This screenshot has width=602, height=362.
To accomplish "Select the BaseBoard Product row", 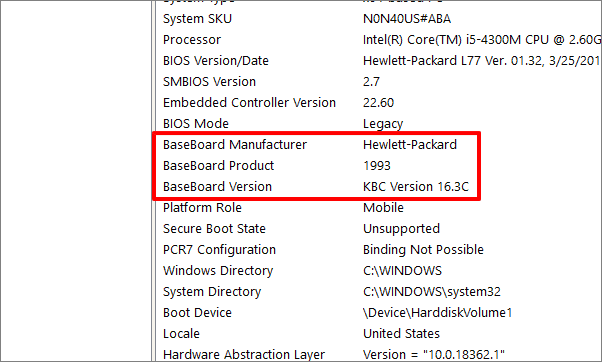I will pyautogui.click(x=379, y=166).
